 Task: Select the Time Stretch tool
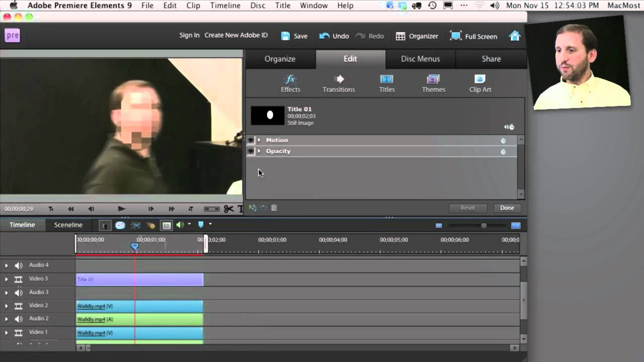click(x=120, y=225)
